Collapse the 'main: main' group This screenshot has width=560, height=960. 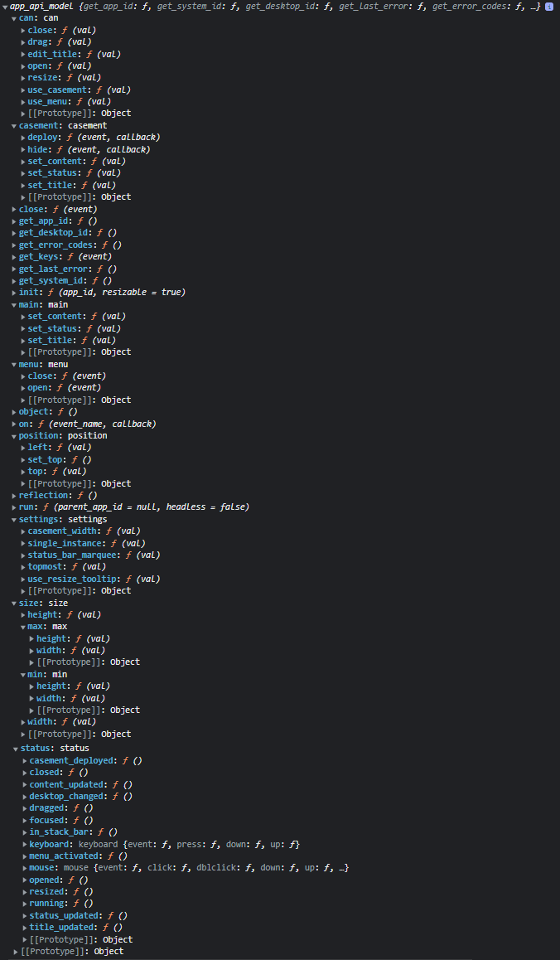(14, 304)
